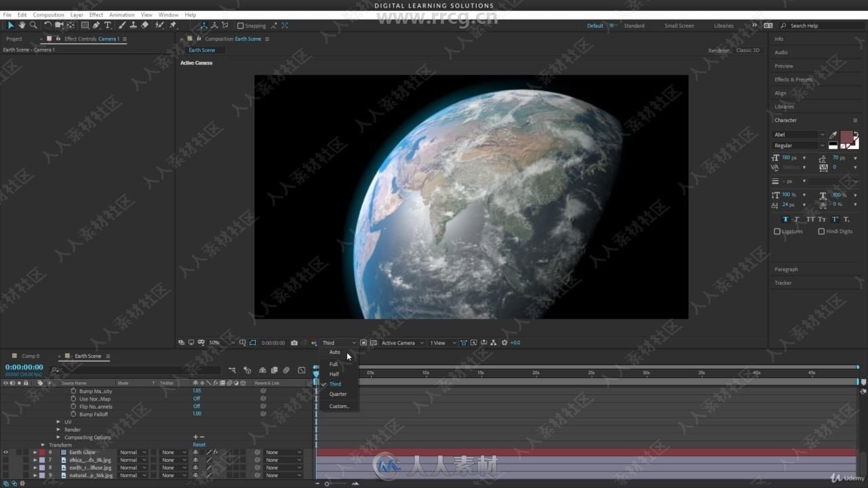Toggle the Faux Bold button in Character panel

tap(785, 219)
